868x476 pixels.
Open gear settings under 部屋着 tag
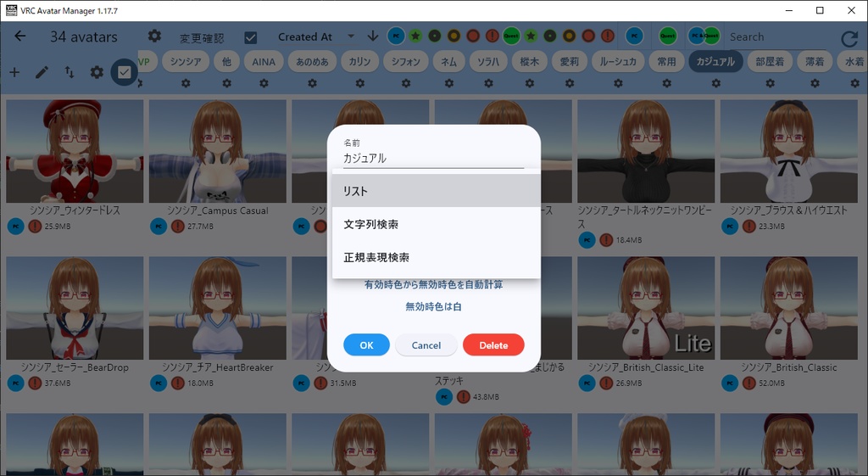(x=771, y=83)
